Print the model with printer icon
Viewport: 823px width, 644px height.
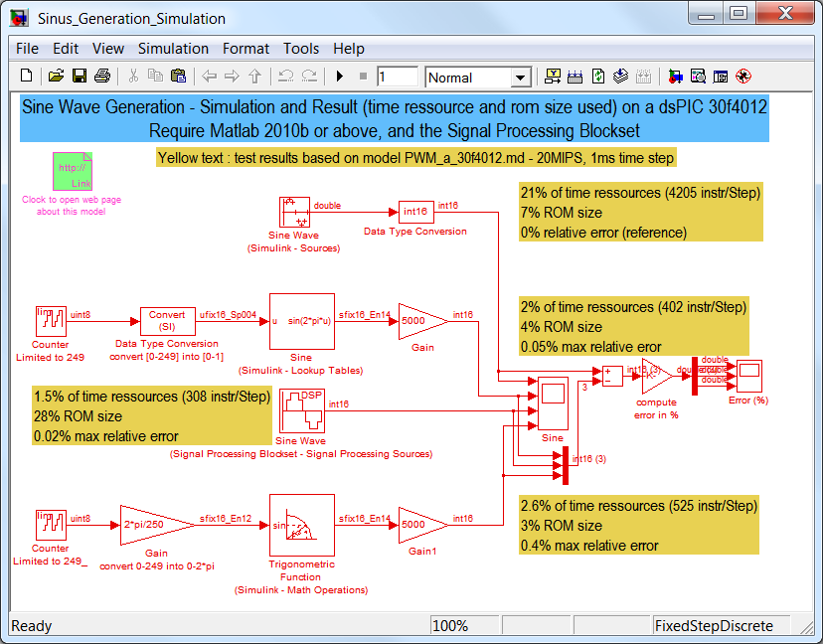(101, 77)
